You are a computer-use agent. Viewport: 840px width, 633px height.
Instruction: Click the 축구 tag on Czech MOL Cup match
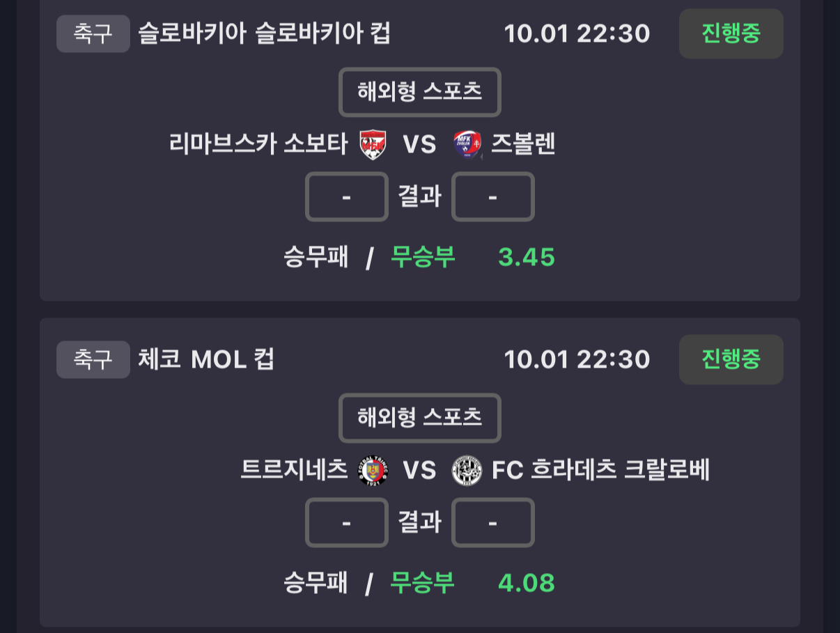click(x=93, y=359)
